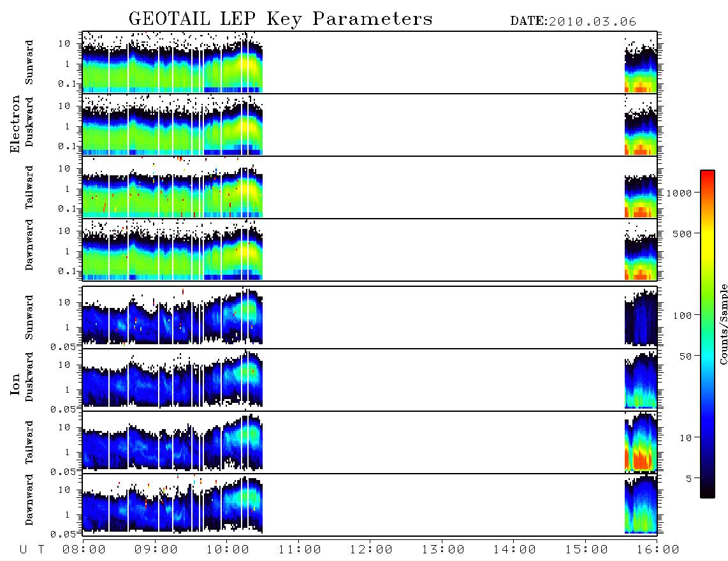The image size is (728, 561).
Task: Click the rainbow Counts/Sample color bar
Action: pyautogui.click(x=708, y=334)
